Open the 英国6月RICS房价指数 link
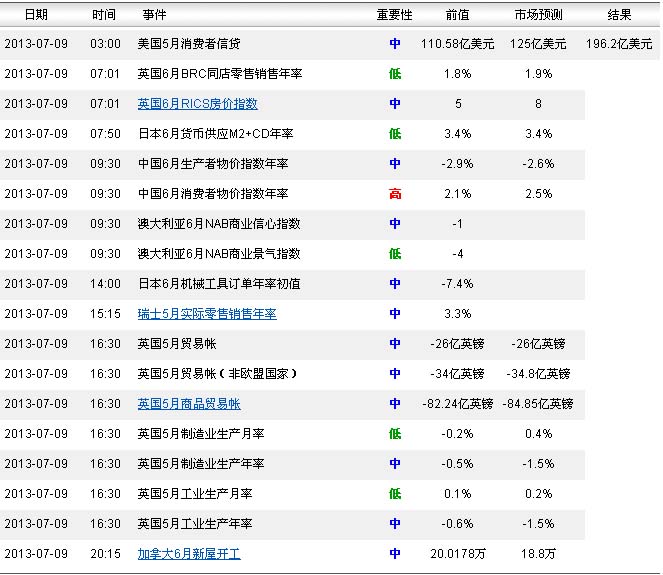The image size is (663, 575). tap(197, 104)
